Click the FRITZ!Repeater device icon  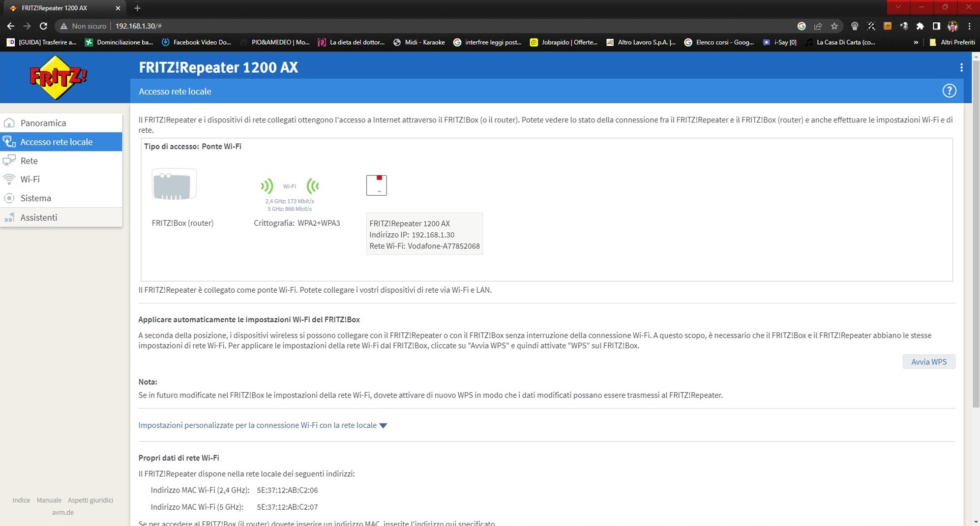point(376,185)
